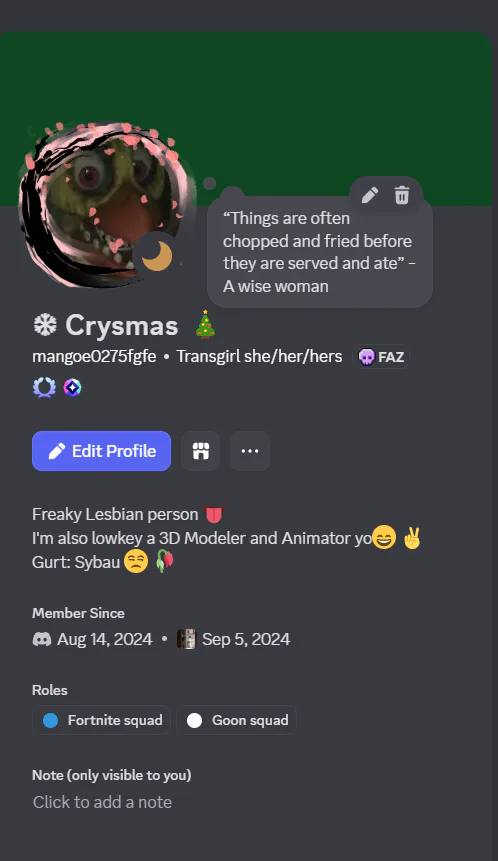Click the white Goon squad role color dot
Viewport: 498px width, 861px height.
195,720
